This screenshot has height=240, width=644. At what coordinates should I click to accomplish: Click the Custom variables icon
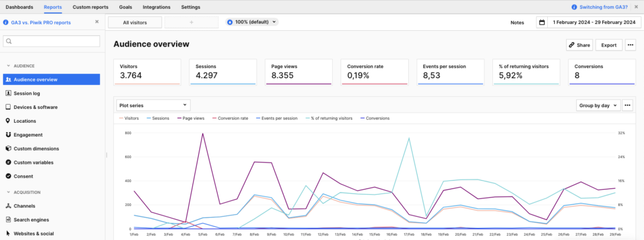click(8, 163)
